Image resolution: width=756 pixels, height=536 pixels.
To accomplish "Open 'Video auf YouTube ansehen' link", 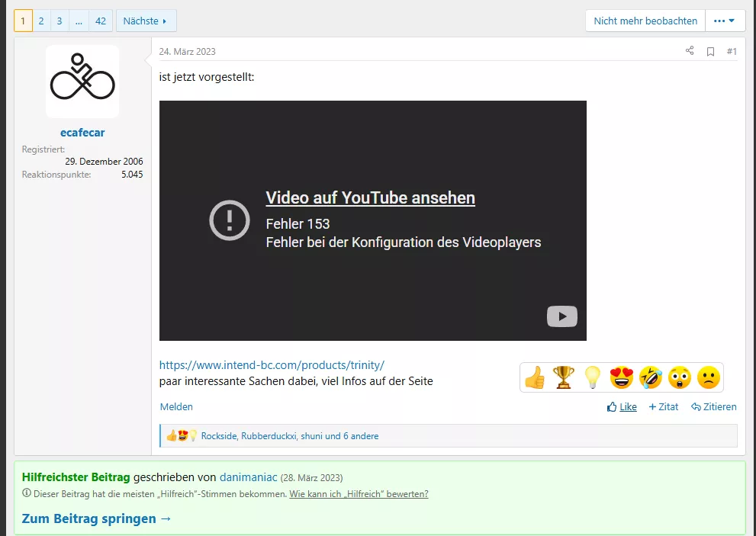I will pos(370,198).
